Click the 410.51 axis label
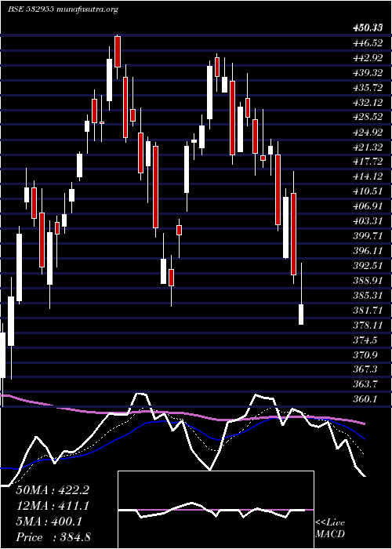The height and width of the screenshot is (549, 392). 368,191
